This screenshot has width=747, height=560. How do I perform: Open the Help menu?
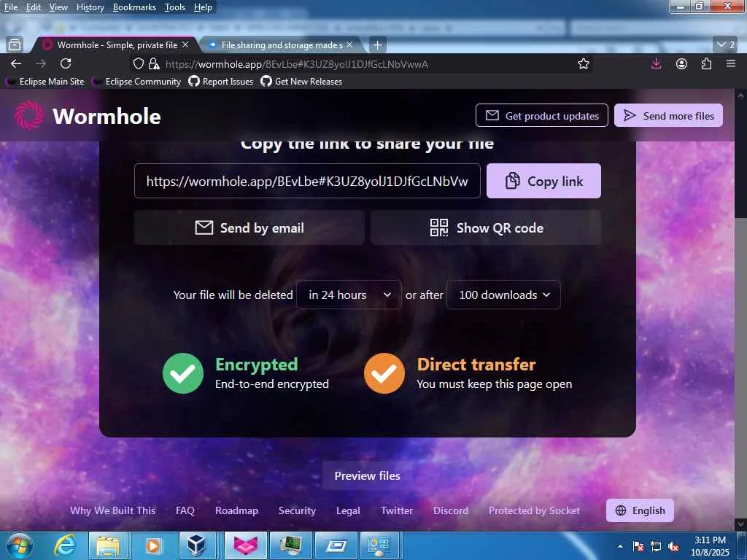pyautogui.click(x=203, y=7)
